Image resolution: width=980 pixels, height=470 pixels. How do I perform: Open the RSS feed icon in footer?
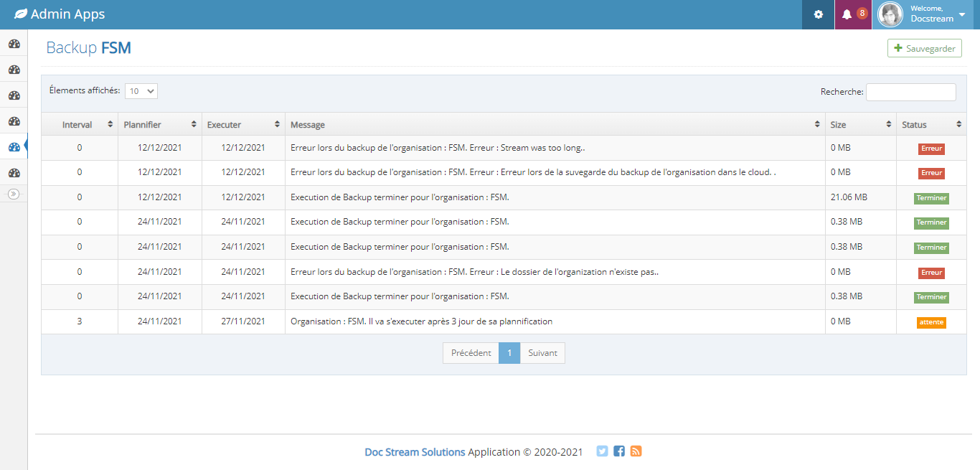click(x=636, y=451)
